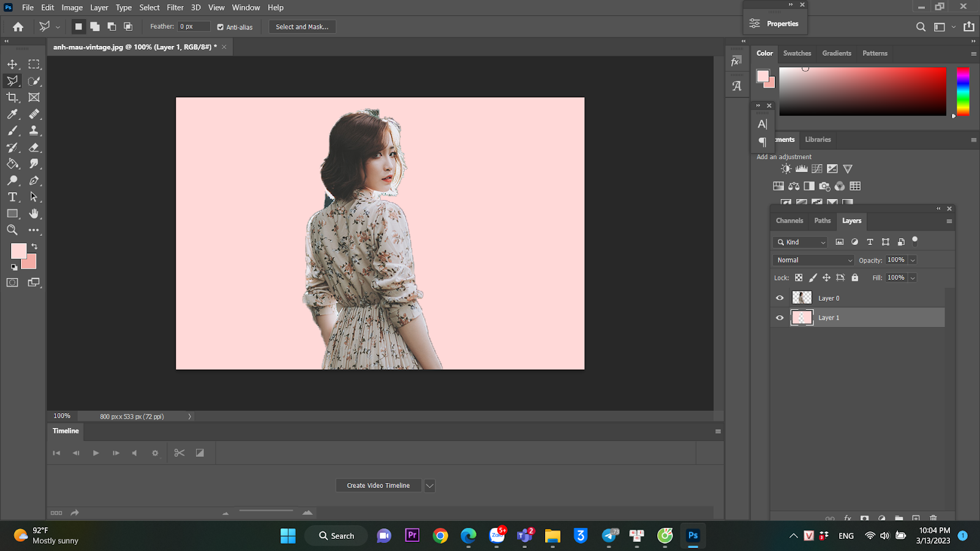Toggle Quick Mask mode
980x551 pixels.
pyautogui.click(x=12, y=282)
